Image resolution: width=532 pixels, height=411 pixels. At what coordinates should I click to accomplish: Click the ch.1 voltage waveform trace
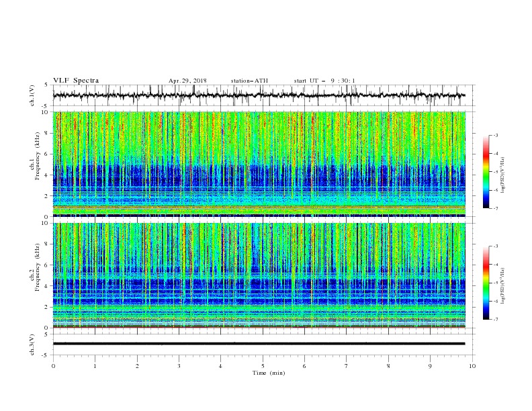(x=259, y=95)
